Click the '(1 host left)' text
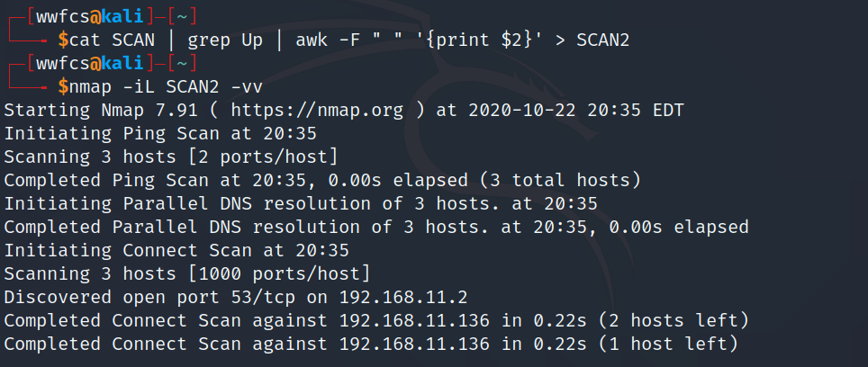Viewport: 868px width, 367px height. 668,344
